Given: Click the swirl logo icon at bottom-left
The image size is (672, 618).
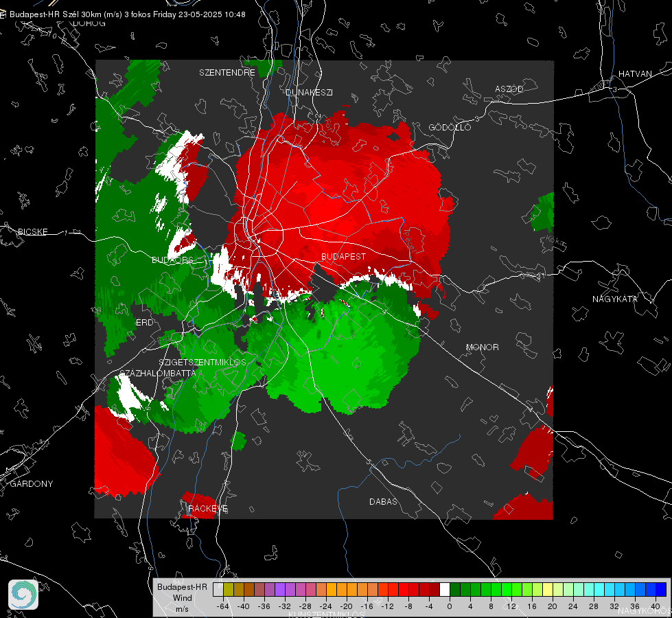Looking at the screenshot, I should tap(23, 595).
